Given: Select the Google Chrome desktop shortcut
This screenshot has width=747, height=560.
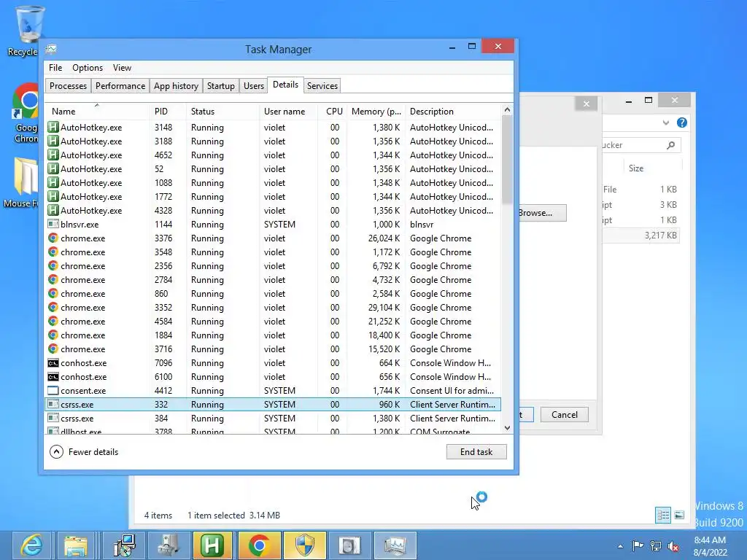Looking at the screenshot, I should (25, 113).
